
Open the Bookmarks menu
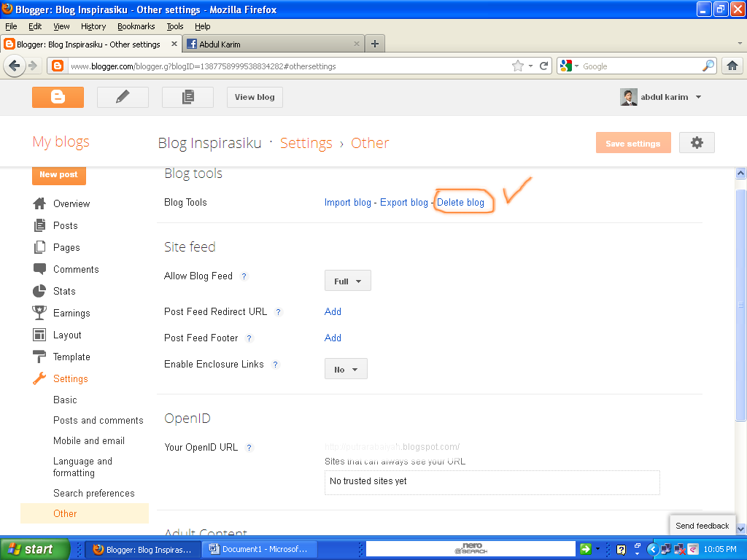136,26
